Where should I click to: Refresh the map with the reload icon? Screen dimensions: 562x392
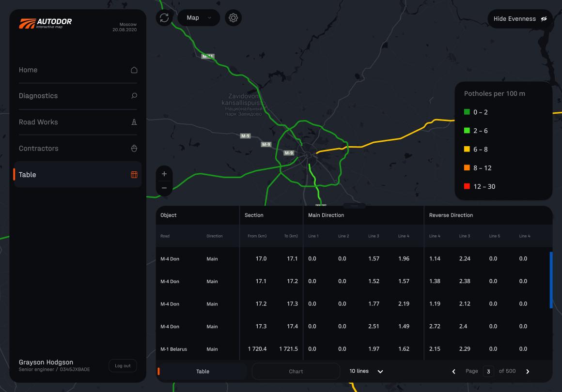pos(164,18)
